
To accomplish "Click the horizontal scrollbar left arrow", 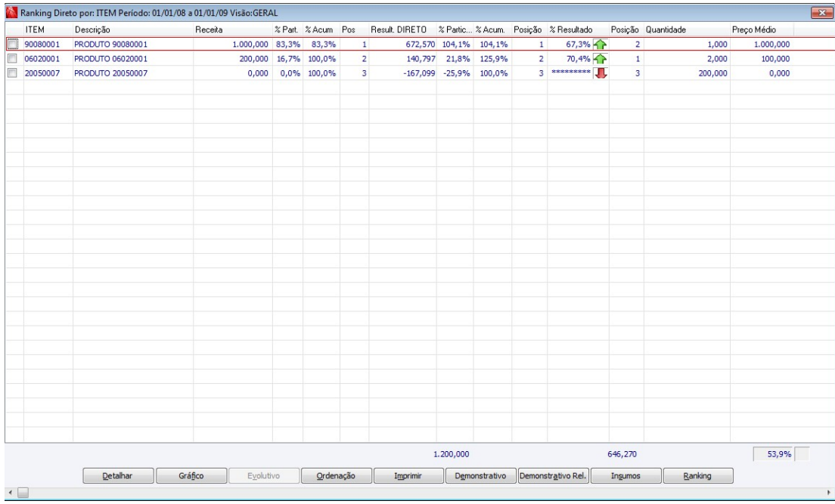I will 10,493.
